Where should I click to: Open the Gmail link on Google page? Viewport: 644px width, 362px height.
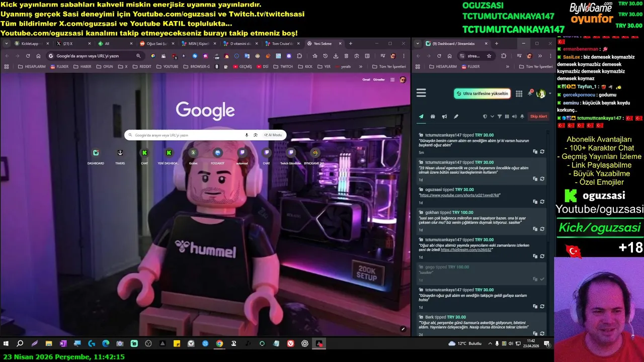[x=366, y=79]
